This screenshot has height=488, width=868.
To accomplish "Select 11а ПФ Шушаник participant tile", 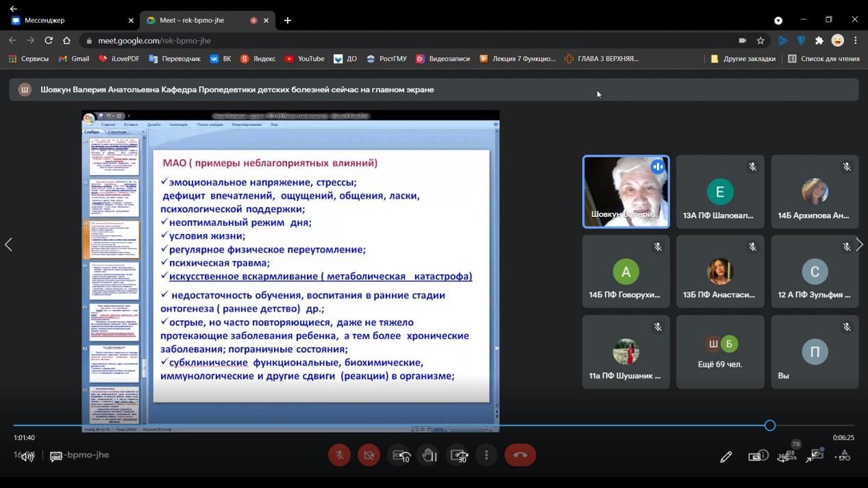I will [625, 352].
